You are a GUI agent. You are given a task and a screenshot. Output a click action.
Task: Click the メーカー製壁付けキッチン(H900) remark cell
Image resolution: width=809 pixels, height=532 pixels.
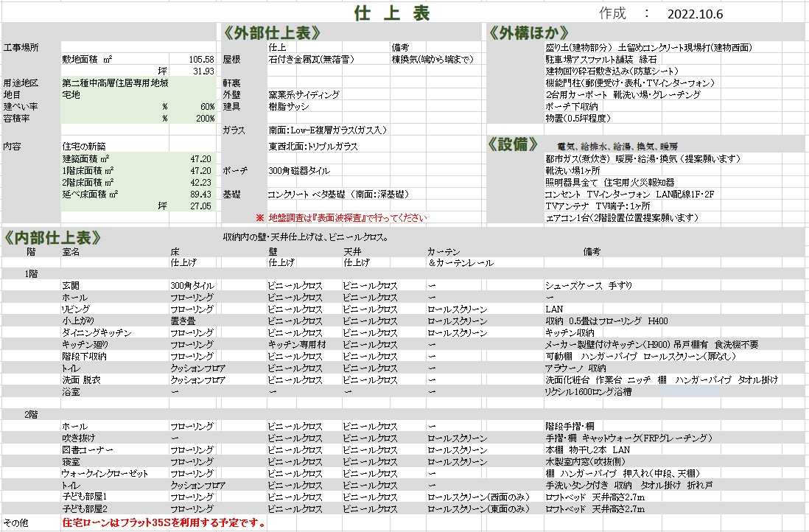pyautogui.click(x=651, y=345)
